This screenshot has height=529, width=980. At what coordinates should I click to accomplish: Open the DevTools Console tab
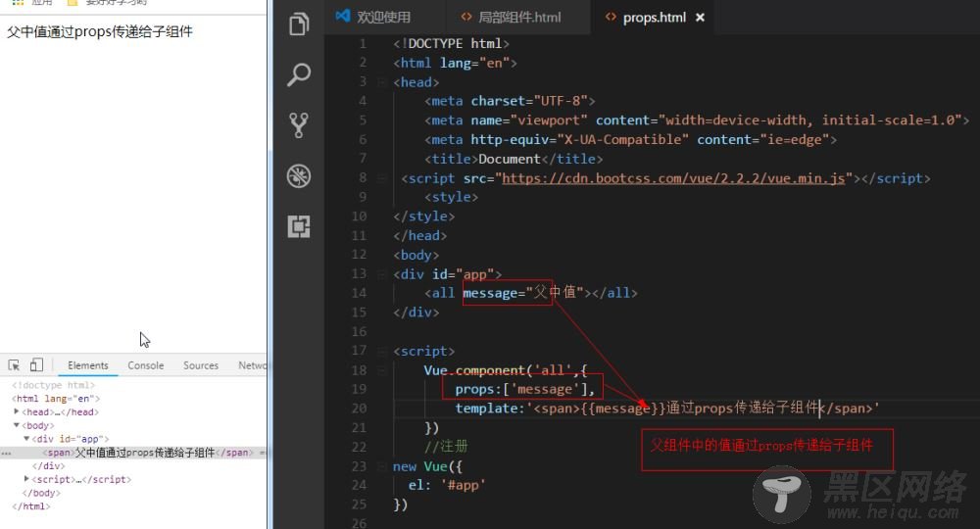click(x=146, y=365)
